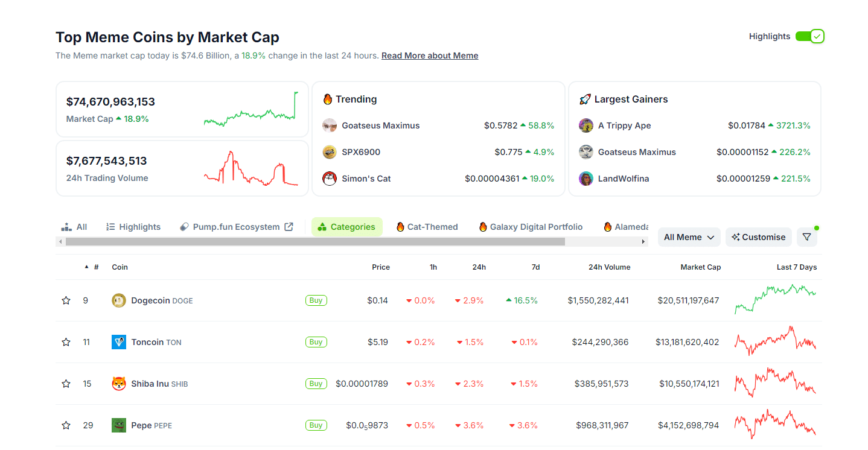Click the Customise button
The image size is (868, 450).
tap(758, 237)
